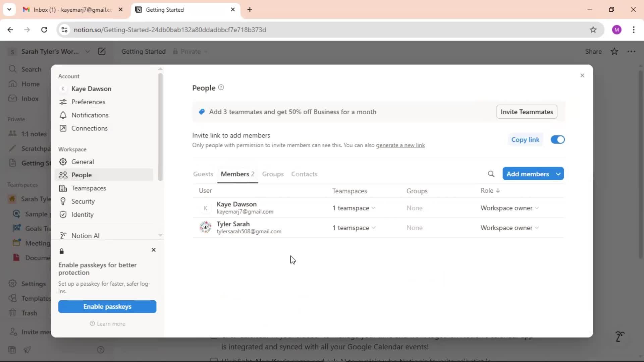Open the Contacts tab

click(304, 174)
